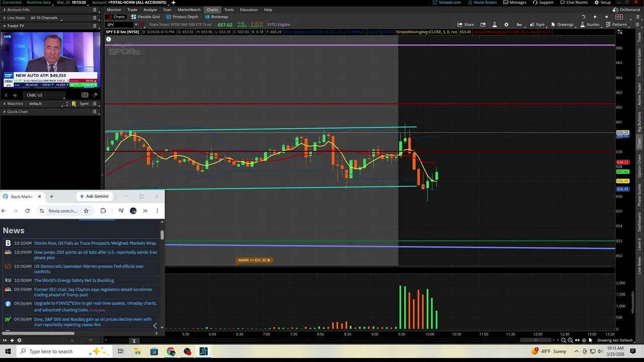This screenshot has height=362, width=644.
Task: Click Ask Gemini in Chrome
Action: pos(94,196)
